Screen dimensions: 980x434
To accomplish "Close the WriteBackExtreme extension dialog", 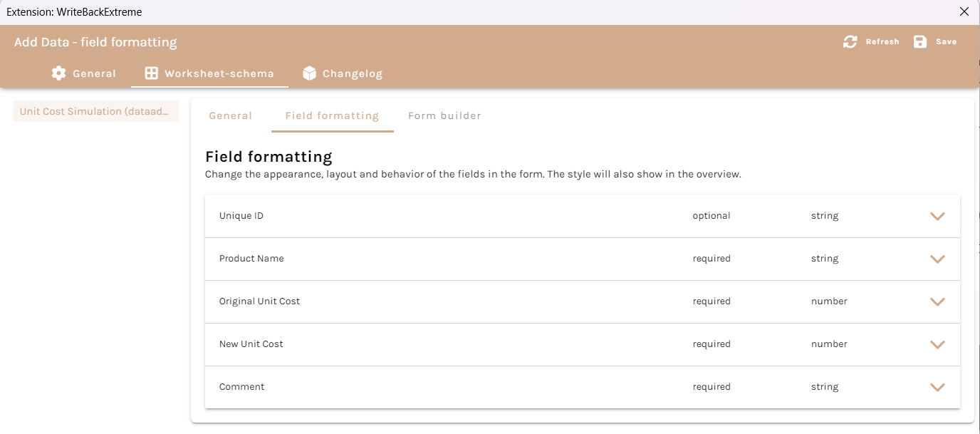I will [964, 11].
